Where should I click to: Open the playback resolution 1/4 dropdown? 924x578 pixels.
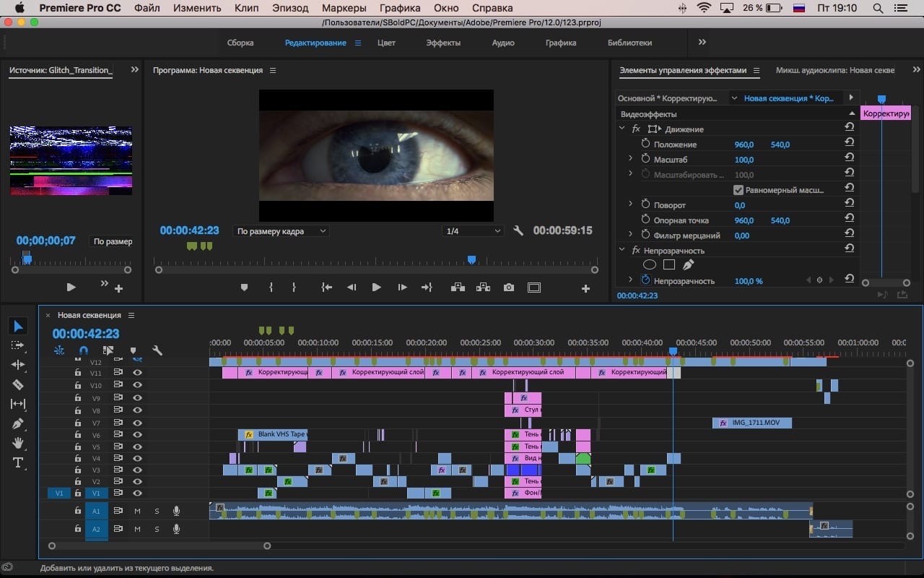[473, 231]
